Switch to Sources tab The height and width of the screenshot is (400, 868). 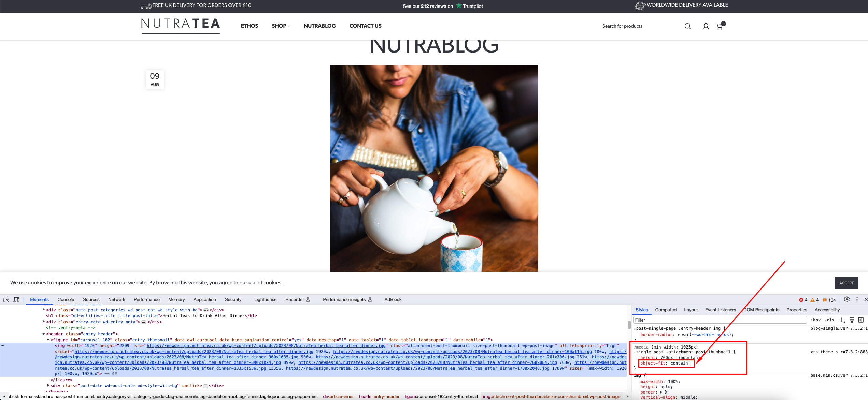[91, 300]
